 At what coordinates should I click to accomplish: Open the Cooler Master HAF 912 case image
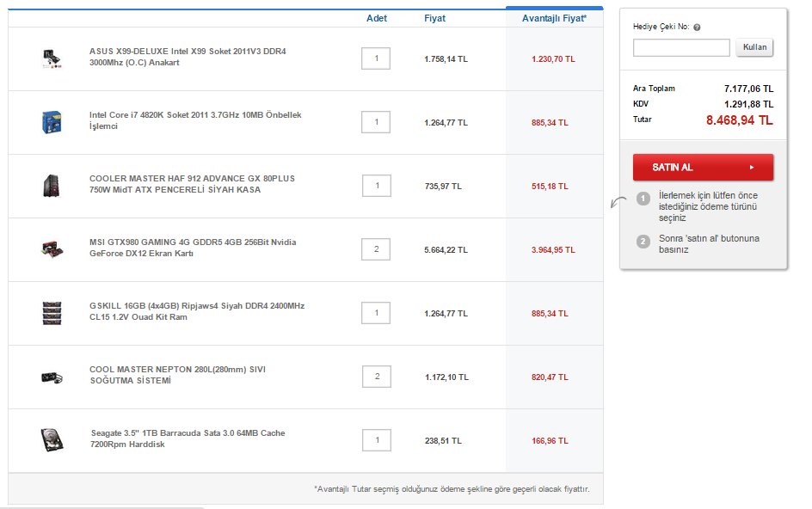pos(52,186)
